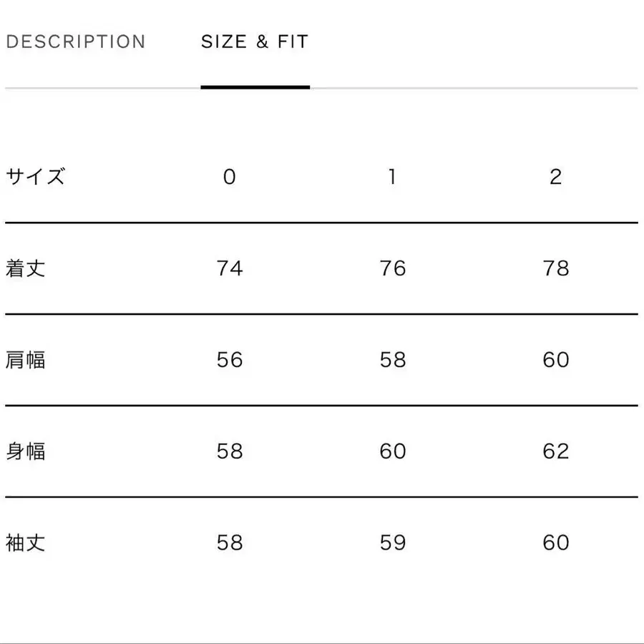Click the 肩幅 value 60 for size 2
This screenshot has height=644, width=644.
pos(556,359)
